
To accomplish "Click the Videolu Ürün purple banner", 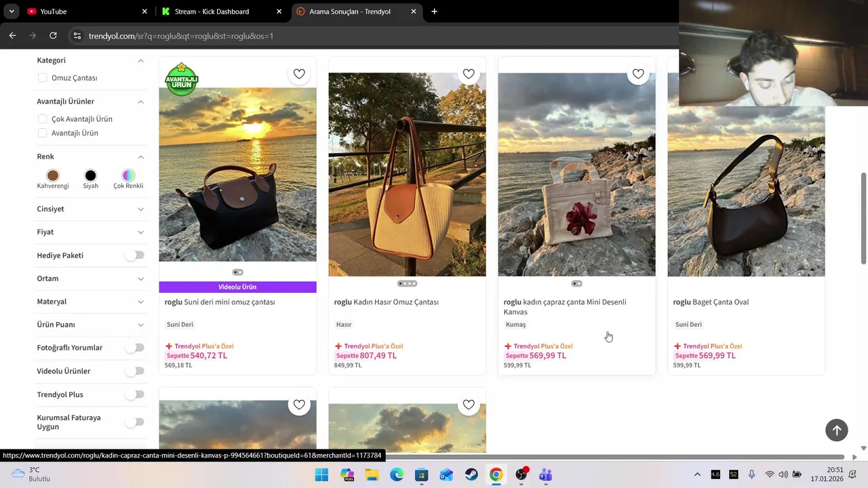I will [237, 287].
